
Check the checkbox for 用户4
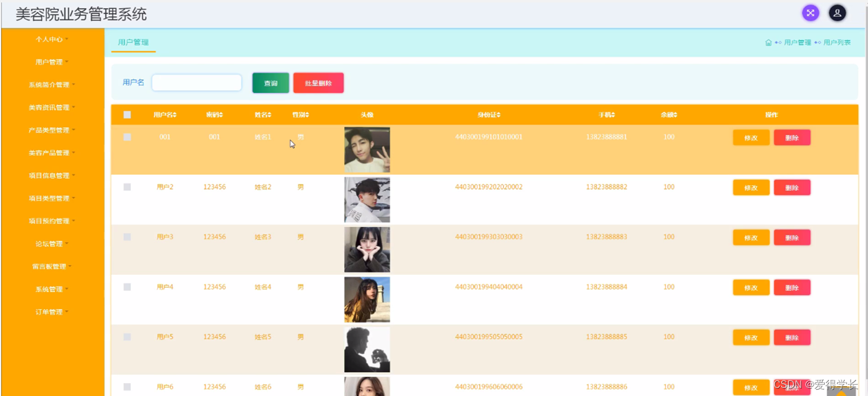[127, 287]
